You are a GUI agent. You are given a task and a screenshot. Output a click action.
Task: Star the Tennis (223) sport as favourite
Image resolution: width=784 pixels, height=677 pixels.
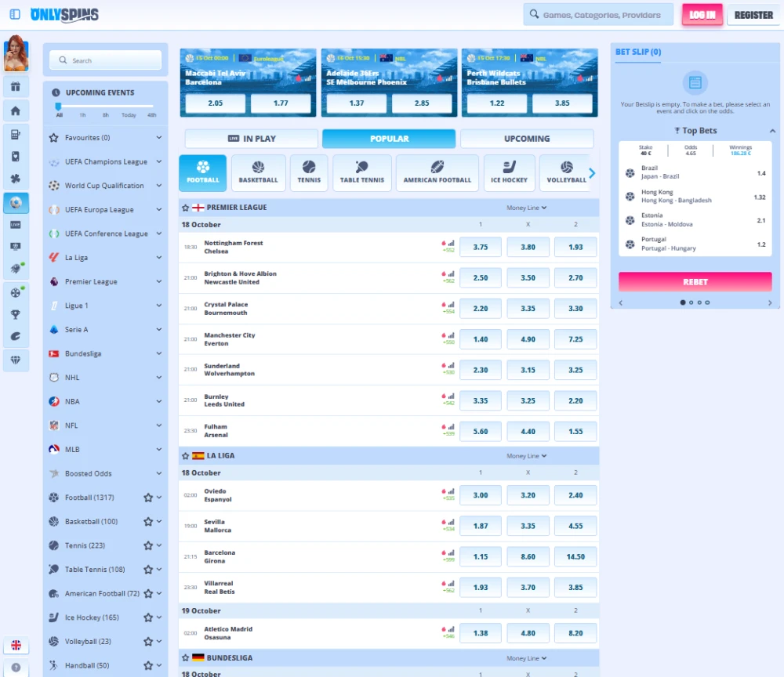pos(147,545)
